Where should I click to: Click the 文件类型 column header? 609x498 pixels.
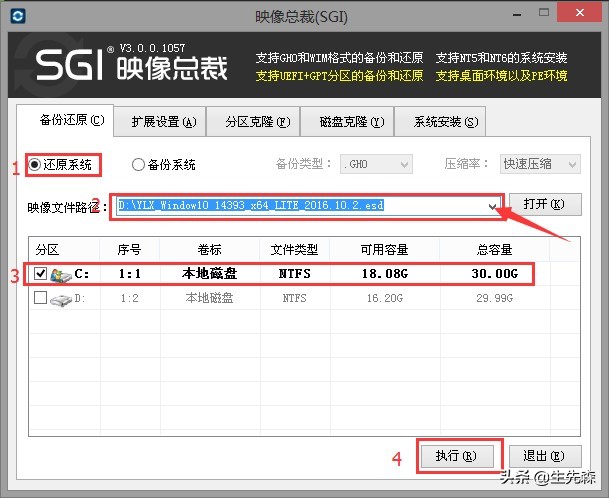[x=294, y=249]
